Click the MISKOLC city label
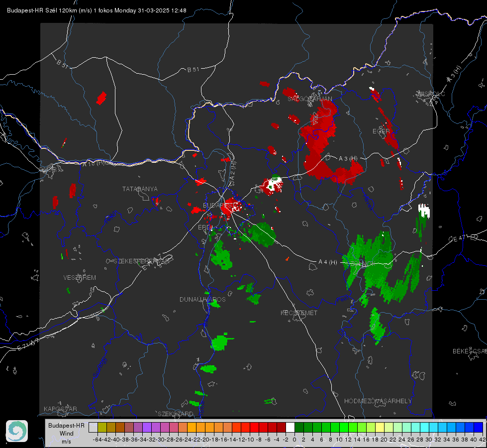487x448 pixels. [431, 94]
